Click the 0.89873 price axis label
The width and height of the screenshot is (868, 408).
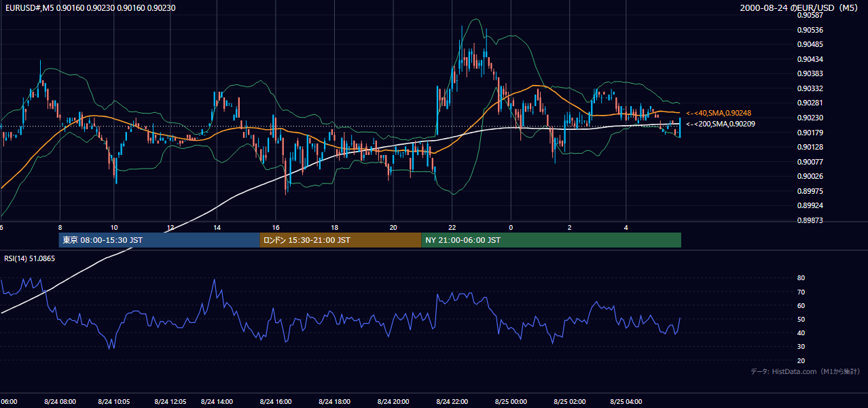(x=810, y=220)
